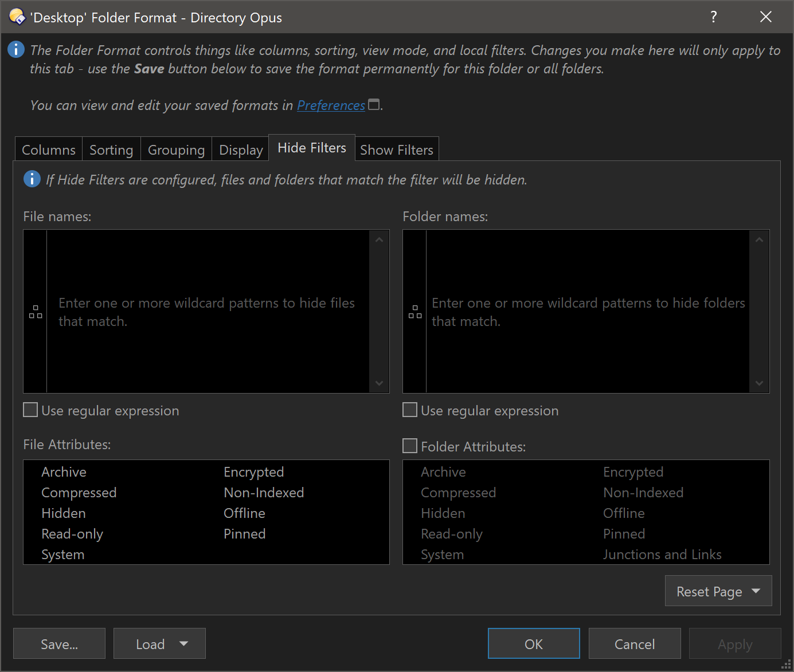This screenshot has width=794, height=672.
Task: Click the Cancel button
Action: point(635,643)
